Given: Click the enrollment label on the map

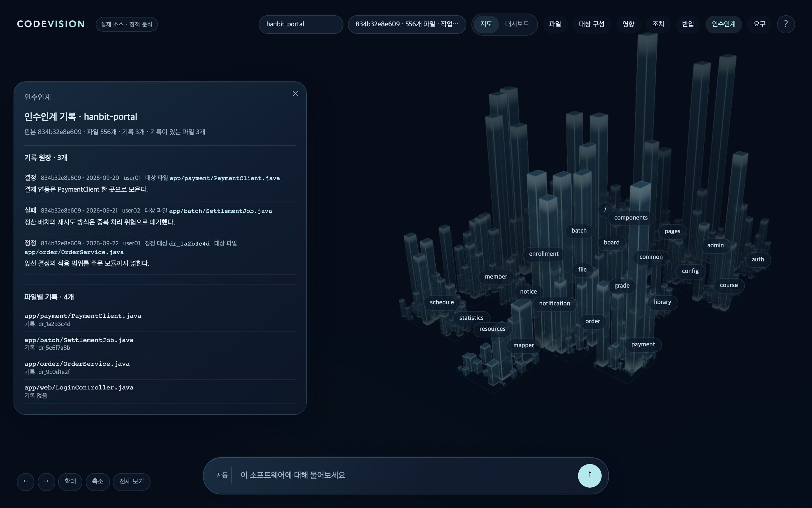Looking at the screenshot, I should [x=544, y=254].
